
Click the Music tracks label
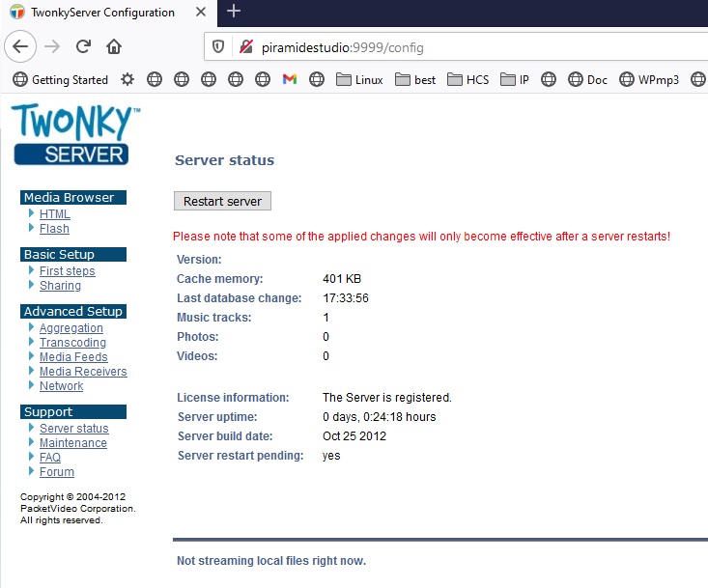click(x=214, y=318)
